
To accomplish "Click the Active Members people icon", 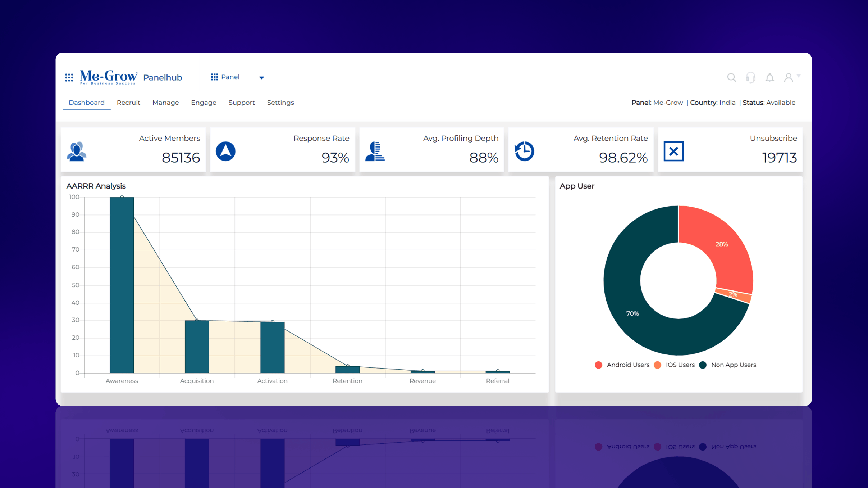I will point(77,152).
